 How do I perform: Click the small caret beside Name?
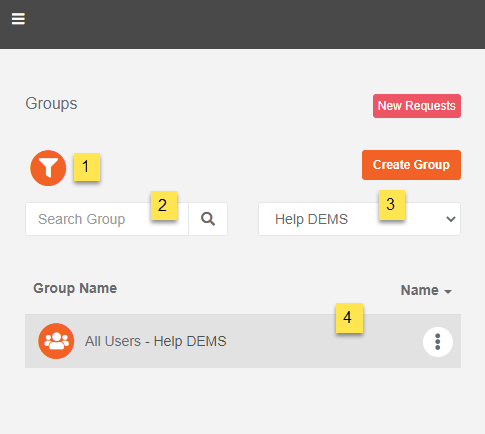click(448, 291)
